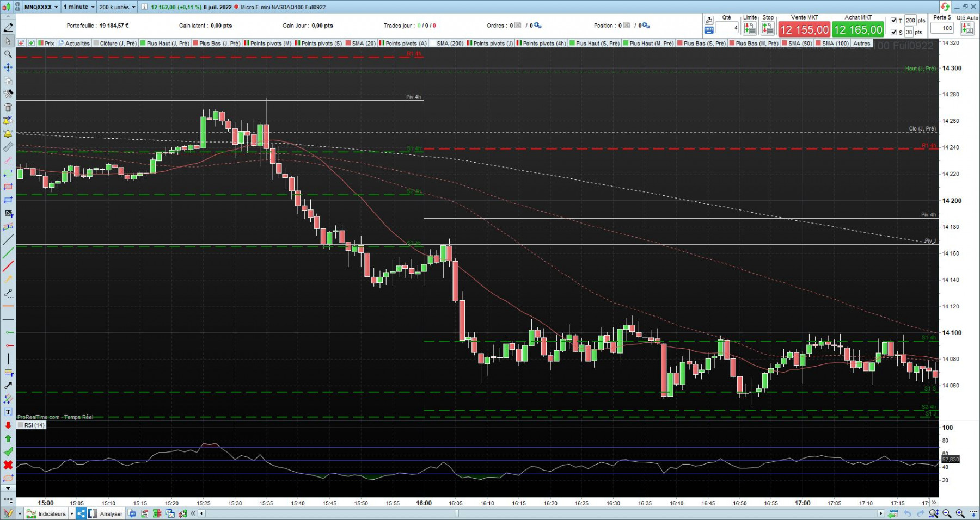Click the blue keyboard icon
Image resolution: width=980 pixels, height=520 pixels.
coord(709,30)
